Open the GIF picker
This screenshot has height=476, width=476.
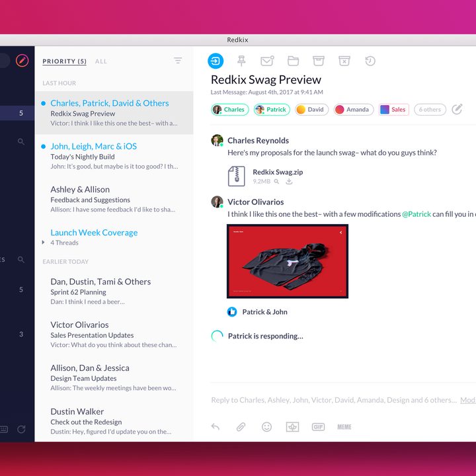coord(318,427)
